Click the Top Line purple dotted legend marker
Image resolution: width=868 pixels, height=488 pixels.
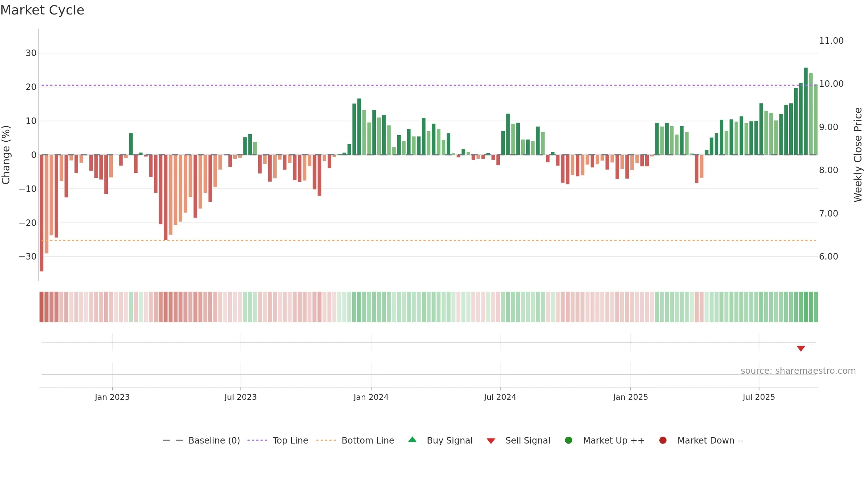257,440
